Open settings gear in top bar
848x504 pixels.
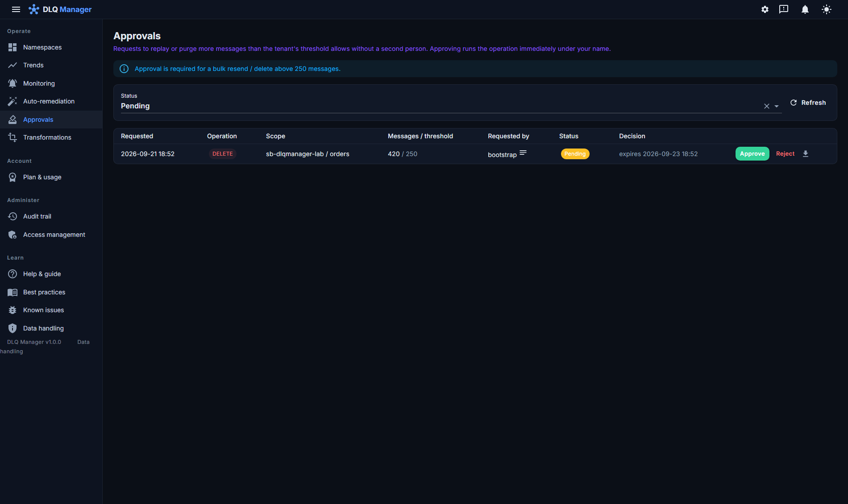click(x=765, y=9)
